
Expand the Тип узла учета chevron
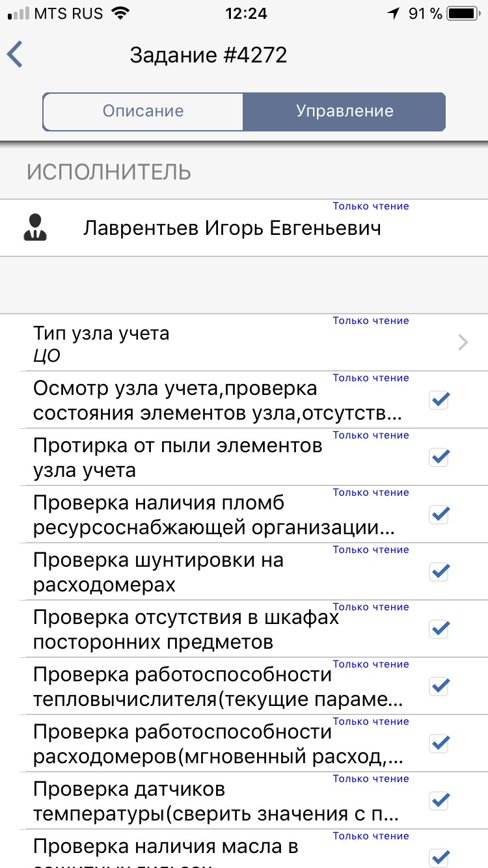click(x=463, y=342)
